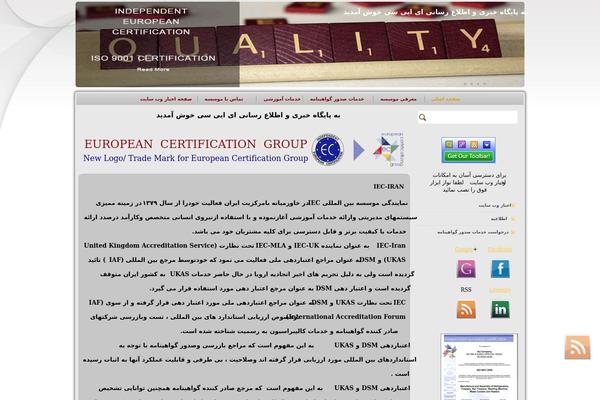This screenshot has width=600, height=400.
Task: Click the floating RSS icon at the page edge
Action: tap(577, 347)
